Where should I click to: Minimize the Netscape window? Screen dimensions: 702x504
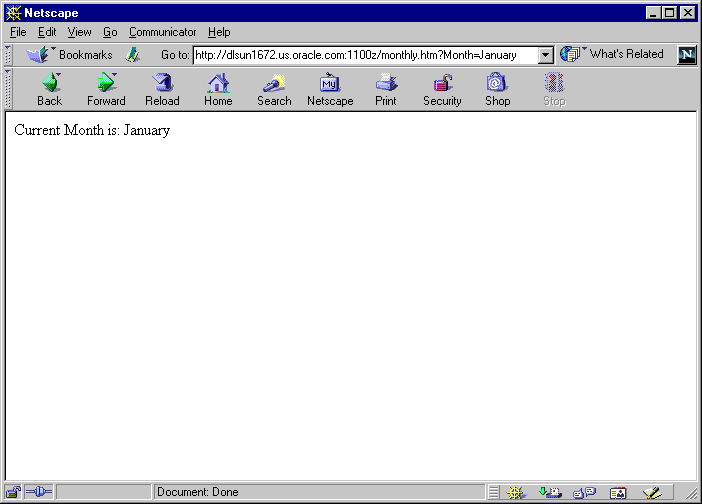[653, 13]
